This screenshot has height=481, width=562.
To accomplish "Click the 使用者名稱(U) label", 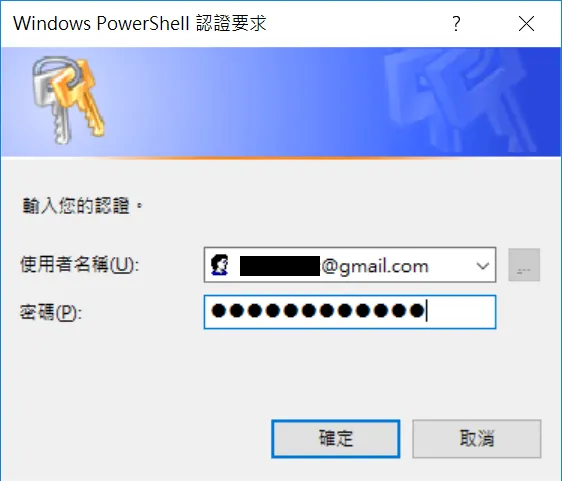I will tap(79, 265).
